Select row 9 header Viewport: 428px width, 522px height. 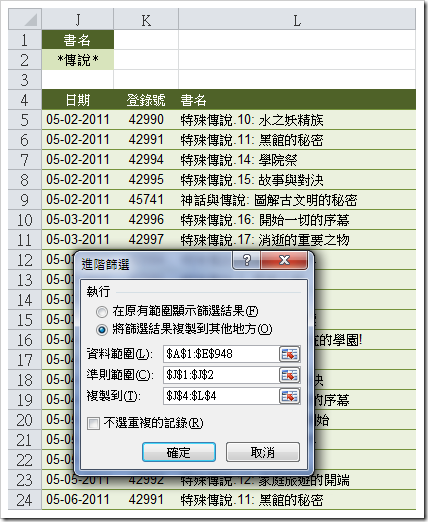[25, 200]
